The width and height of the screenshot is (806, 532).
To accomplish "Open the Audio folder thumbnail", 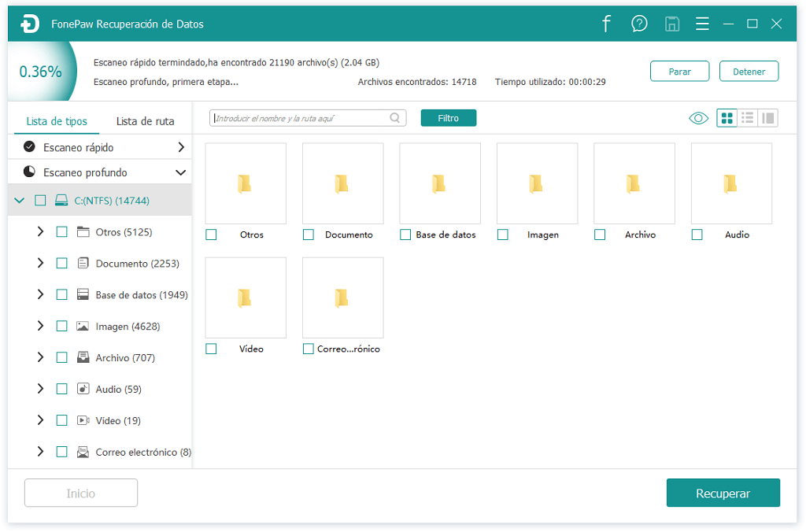I will (731, 183).
